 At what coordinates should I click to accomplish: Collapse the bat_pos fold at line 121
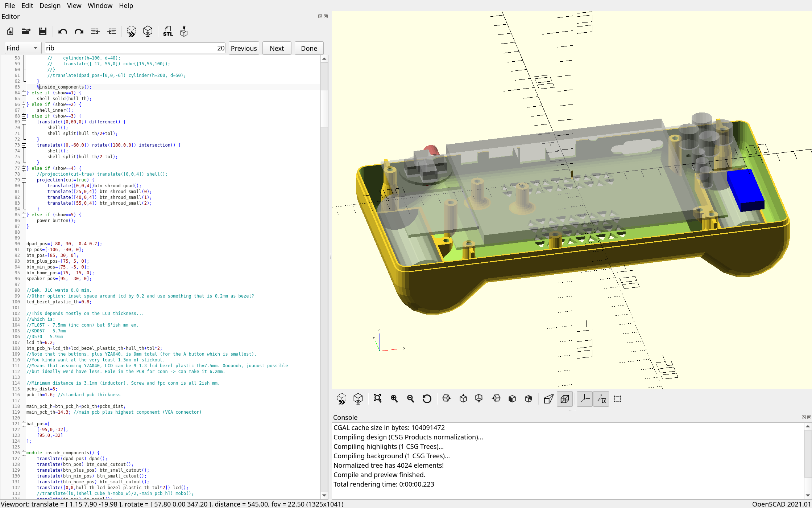coord(24,424)
